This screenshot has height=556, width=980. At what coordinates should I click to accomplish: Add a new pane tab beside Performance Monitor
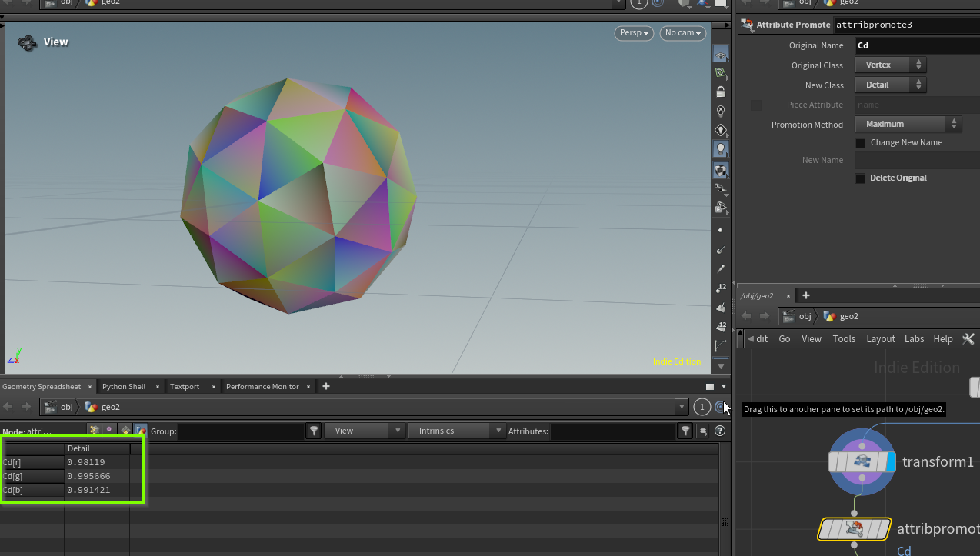[x=326, y=386]
